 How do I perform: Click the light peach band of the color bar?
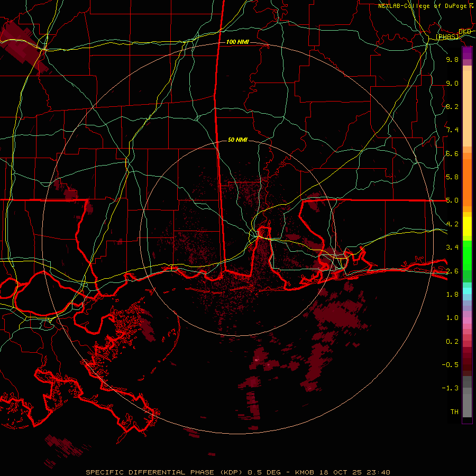[467, 109]
